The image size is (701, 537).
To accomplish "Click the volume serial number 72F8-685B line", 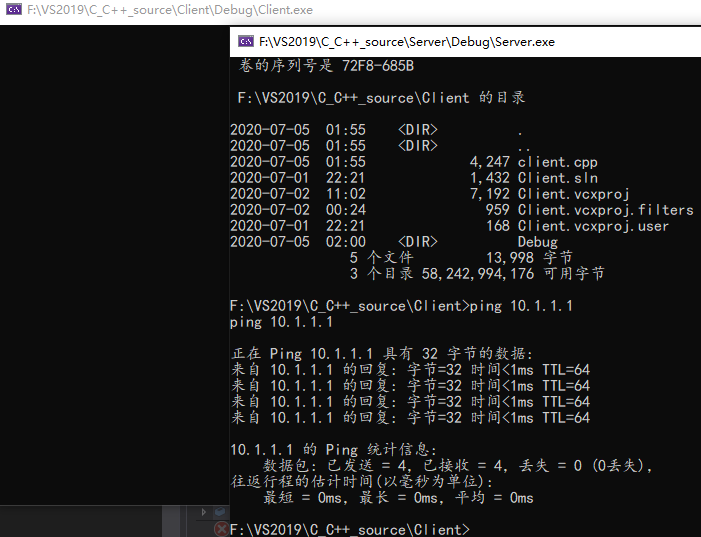I will [326, 66].
